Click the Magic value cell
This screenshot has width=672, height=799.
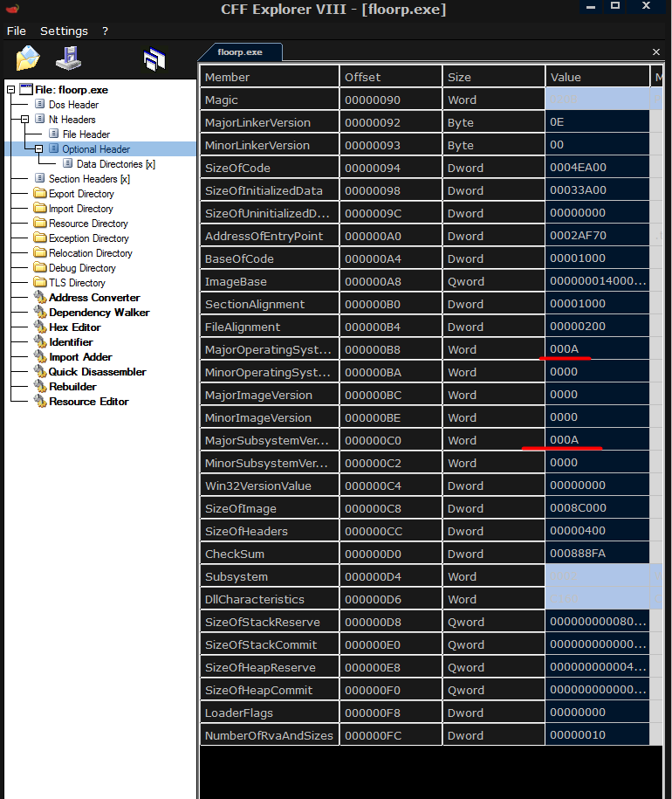598,100
